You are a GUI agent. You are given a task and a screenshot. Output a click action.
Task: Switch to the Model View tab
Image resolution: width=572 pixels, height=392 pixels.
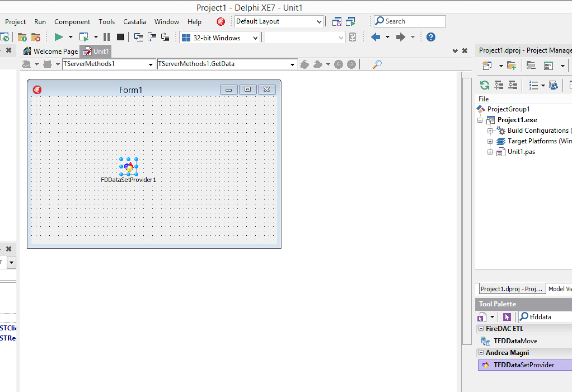pyautogui.click(x=559, y=289)
